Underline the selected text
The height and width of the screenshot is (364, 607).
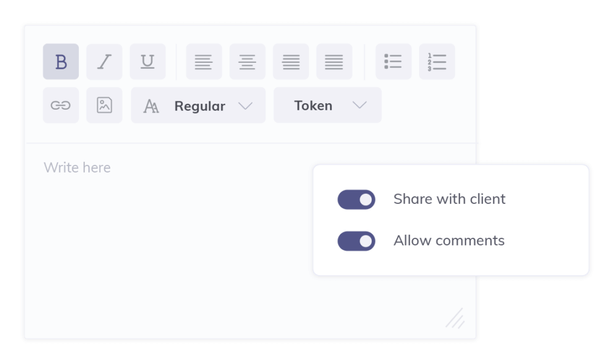(148, 62)
